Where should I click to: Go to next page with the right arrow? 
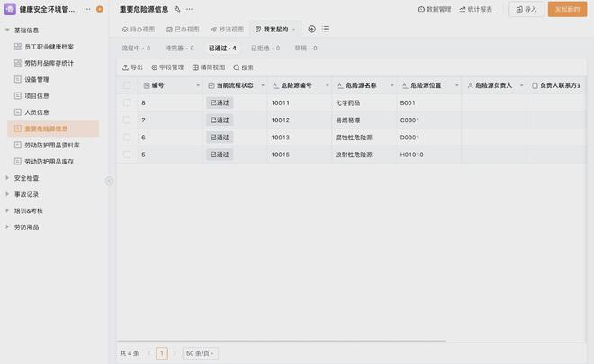(x=175, y=353)
